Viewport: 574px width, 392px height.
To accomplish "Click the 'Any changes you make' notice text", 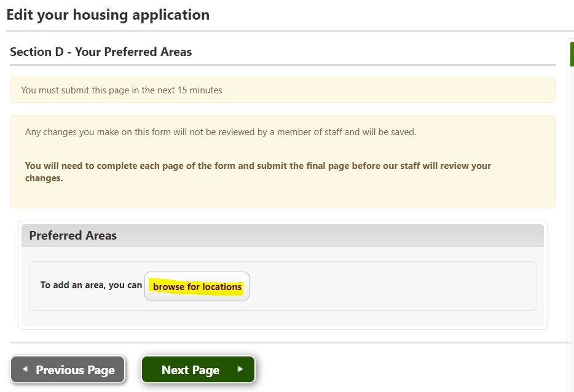I will click(220, 132).
